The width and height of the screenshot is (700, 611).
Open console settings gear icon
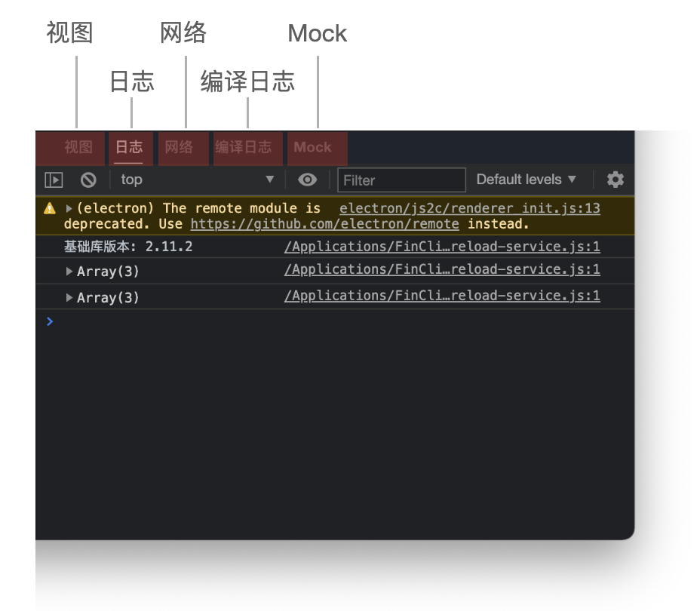point(616,180)
